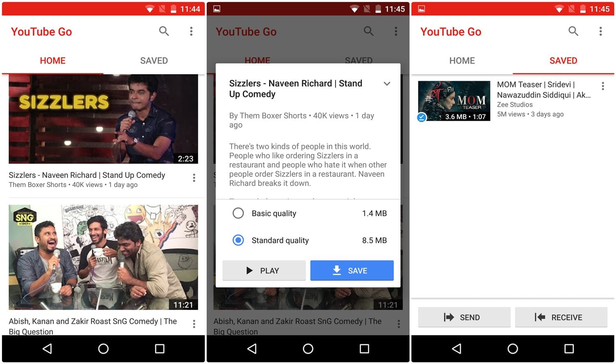The image size is (616, 364).
Task: Open options for Abish, Kanan and Zakir video on left screen
Action: [194, 324]
